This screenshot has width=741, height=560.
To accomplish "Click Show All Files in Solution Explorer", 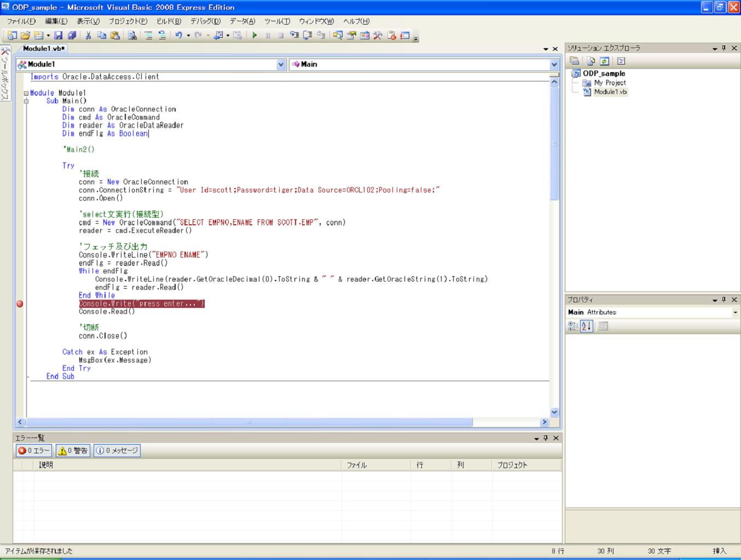I will pyautogui.click(x=591, y=61).
